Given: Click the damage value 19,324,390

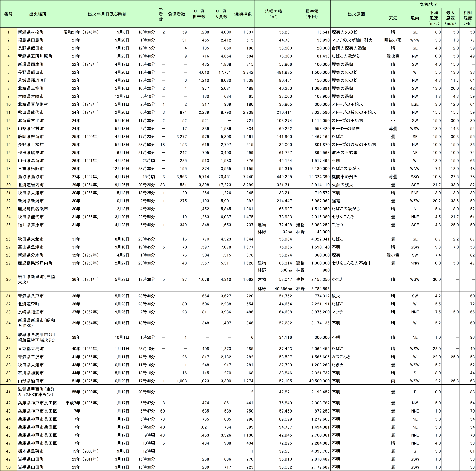Looking at the screenshot, I should [x=319, y=177].
